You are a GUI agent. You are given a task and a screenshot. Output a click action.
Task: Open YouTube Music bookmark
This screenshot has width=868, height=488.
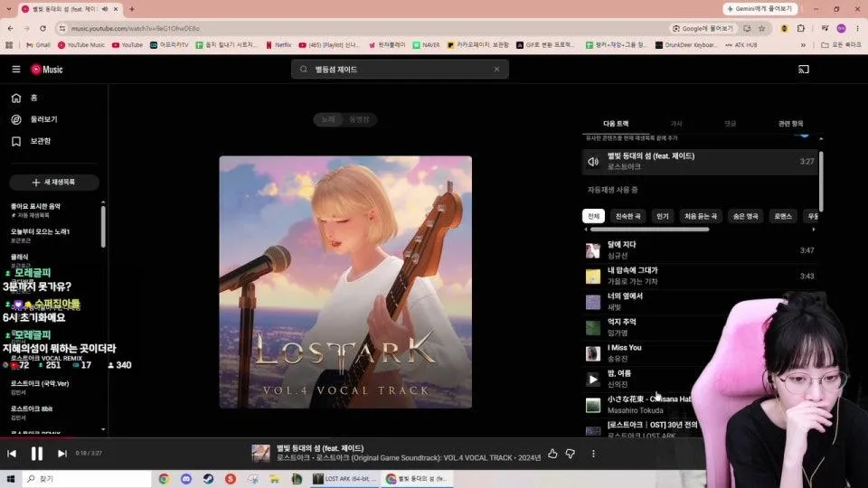[81, 45]
